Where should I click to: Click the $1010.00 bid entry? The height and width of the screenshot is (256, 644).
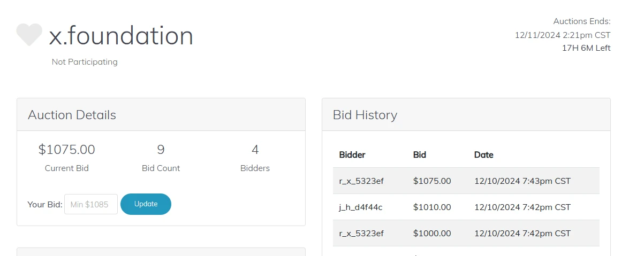point(431,207)
